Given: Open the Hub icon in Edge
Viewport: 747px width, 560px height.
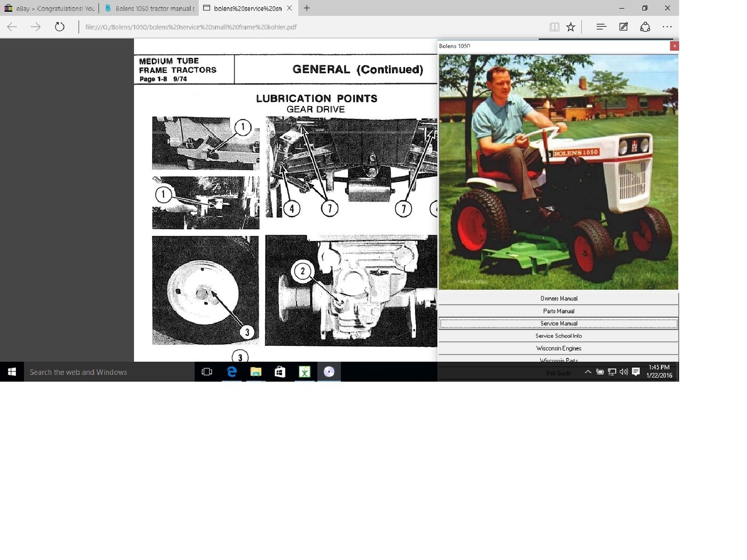Looking at the screenshot, I should [x=601, y=27].
